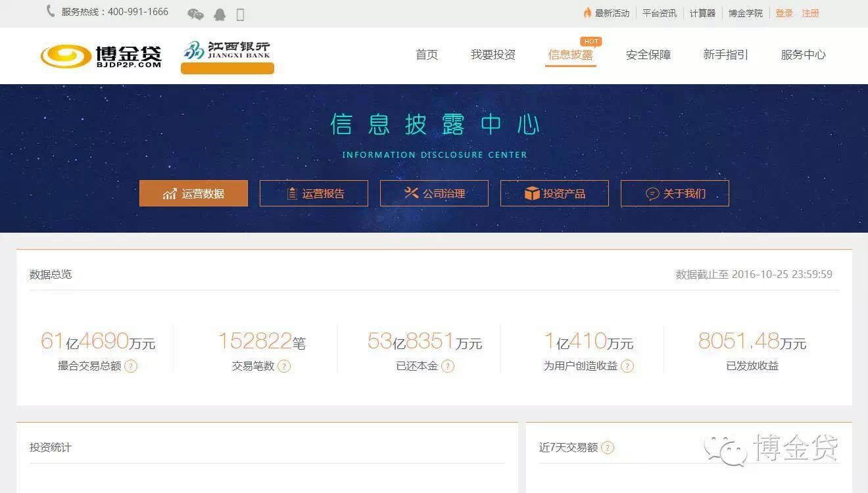Open help icon next to 撮合交易总额
868x493 pixels.
point(131,367)
